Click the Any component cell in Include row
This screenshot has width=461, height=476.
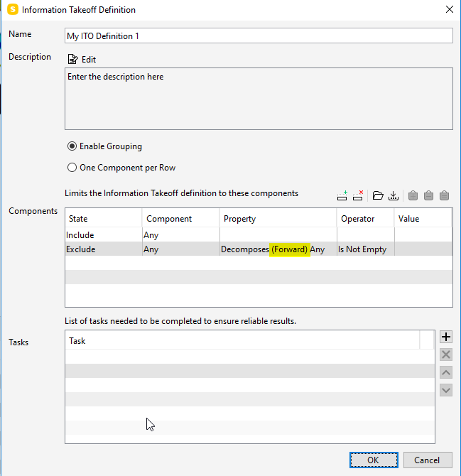181,235
